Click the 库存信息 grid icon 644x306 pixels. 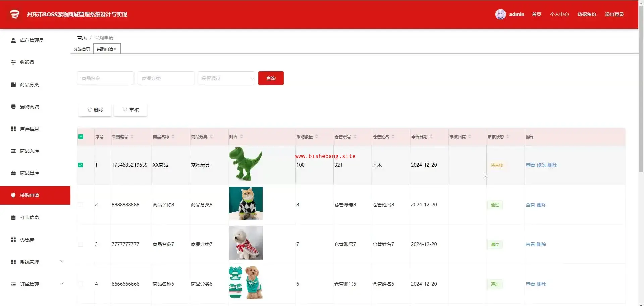(13, 129)
